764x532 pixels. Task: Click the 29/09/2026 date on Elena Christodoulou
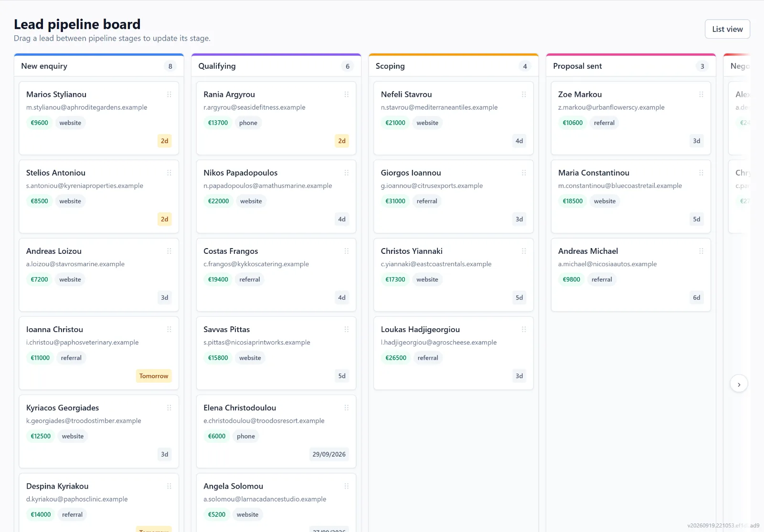(x=329, y=454)
